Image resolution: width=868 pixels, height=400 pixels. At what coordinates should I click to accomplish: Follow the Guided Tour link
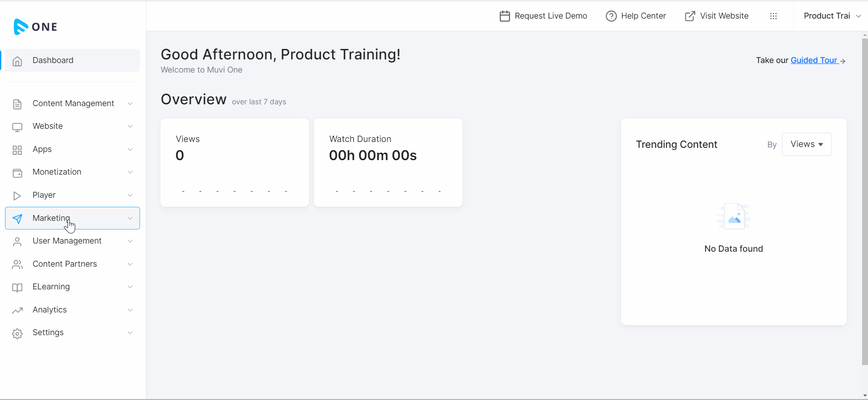point(814,60)
